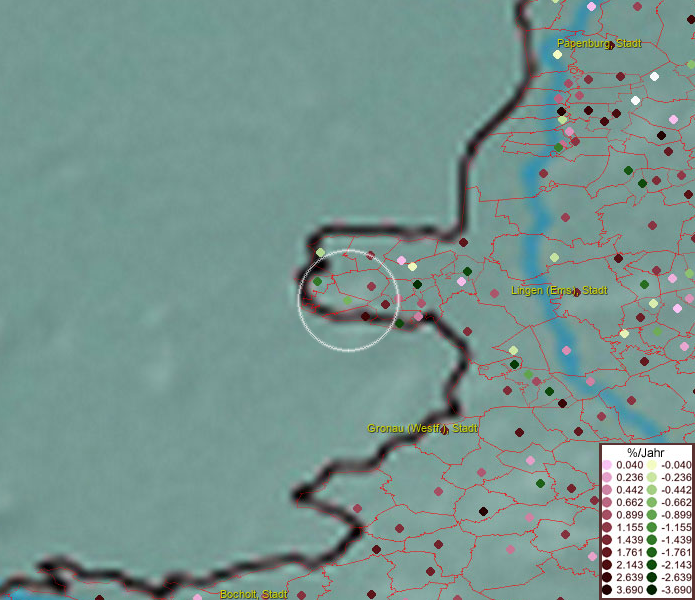Click the dark swatch beside 1.761
This screenshot has width=695, height=600.
(607, 553)
